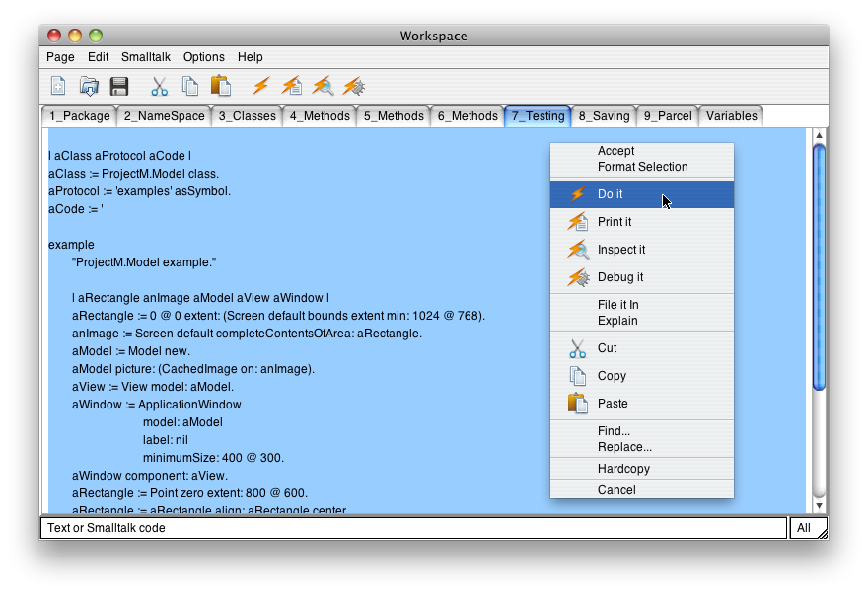Click the scrollbar up arrow
Screen dimensions: 868x594
click(820, 135)
